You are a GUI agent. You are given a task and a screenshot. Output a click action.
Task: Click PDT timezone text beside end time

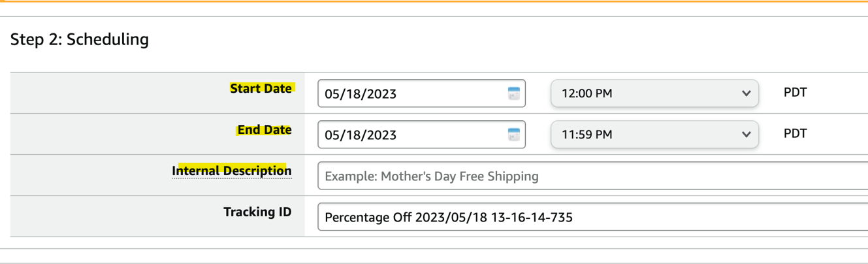tap(795, 133)
